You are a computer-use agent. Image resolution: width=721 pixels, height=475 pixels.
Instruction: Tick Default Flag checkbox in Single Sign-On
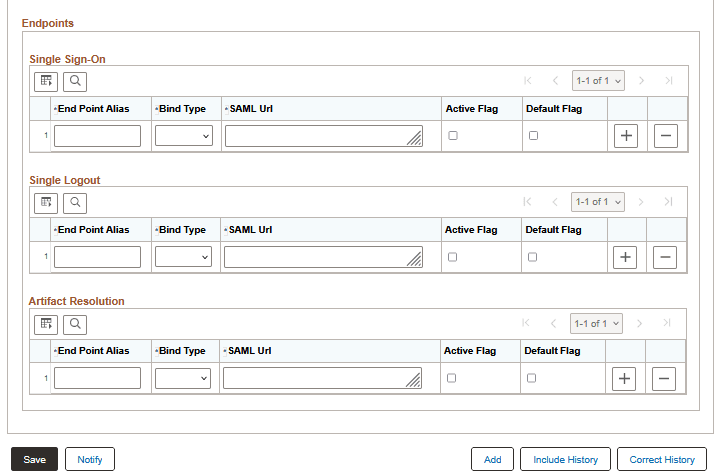point(533,136)
